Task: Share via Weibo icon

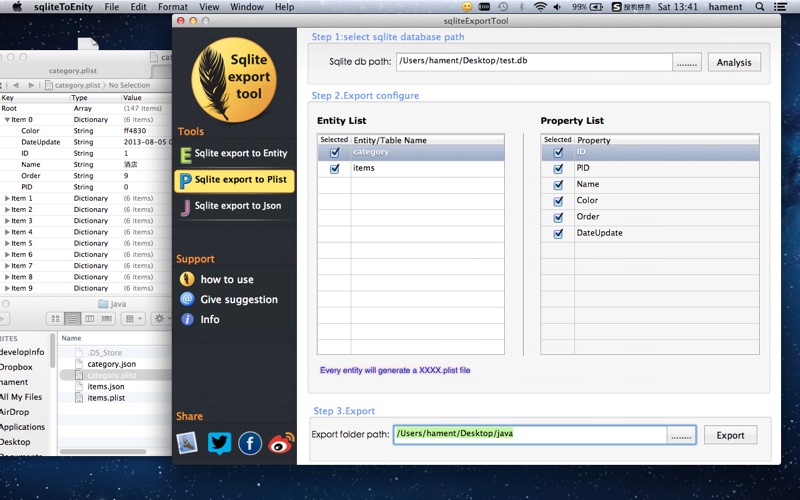Action: pos(281,443)
